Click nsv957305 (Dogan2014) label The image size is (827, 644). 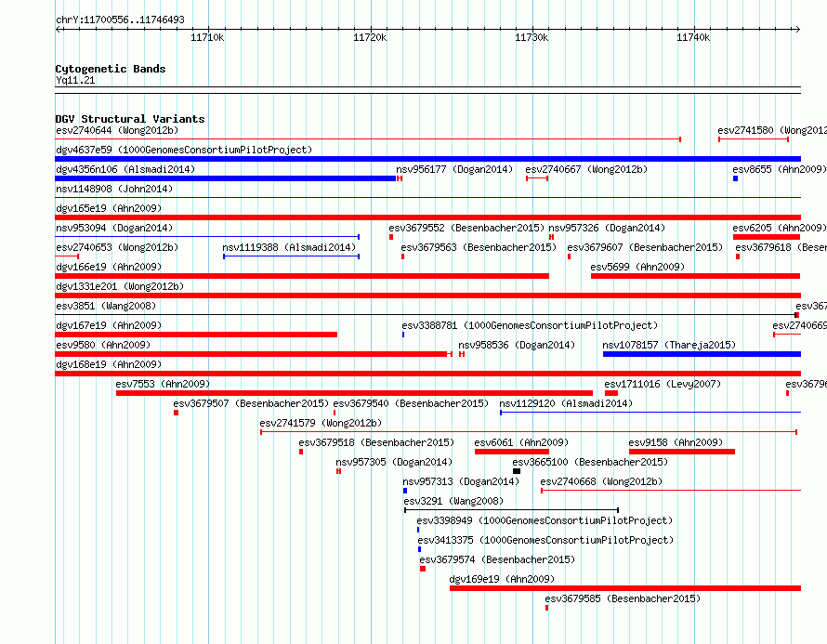coord(393,462)
